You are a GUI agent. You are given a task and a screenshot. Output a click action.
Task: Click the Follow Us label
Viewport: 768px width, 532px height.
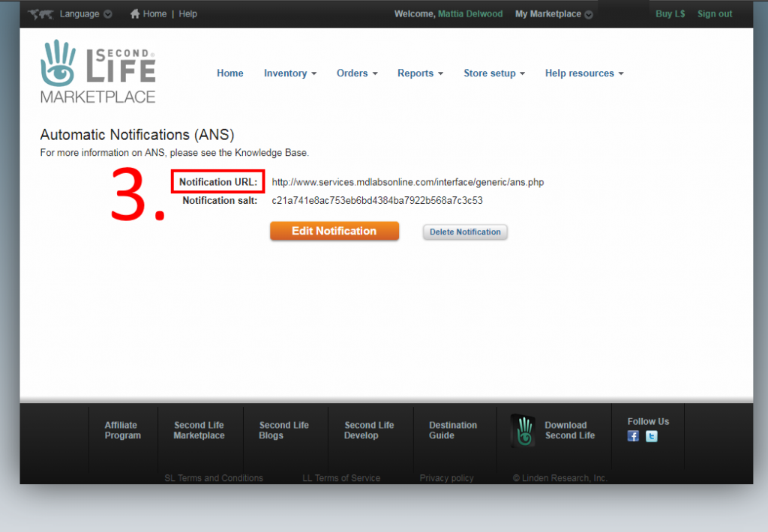pyautogui.click(x=648, y=421)
